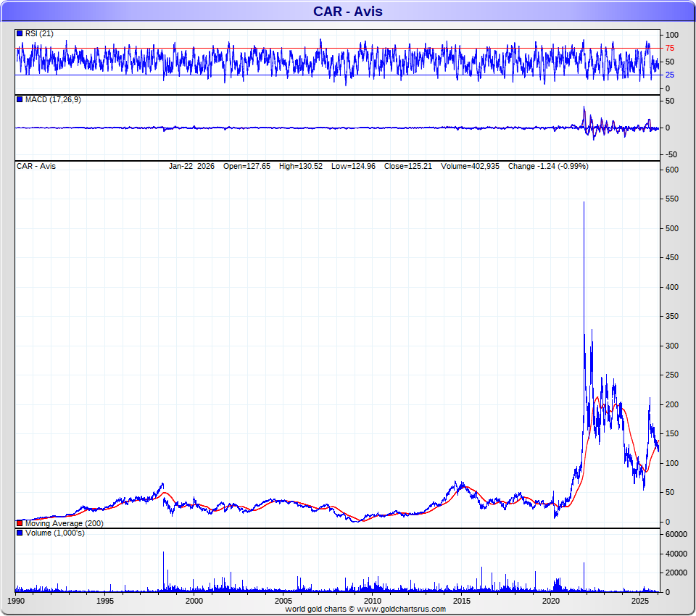Image resolution: width=696 pixels, height=616 pixels.
Task: Click the Volume=402,935 value
Action: click(470, 166)
